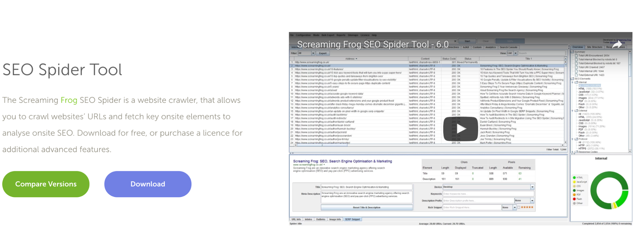Image resolution: width=644 pixels, height=246 pixels.
Task: Click the Reset Title & Description button
Action: pyautogui.click(x=367, y=208)
